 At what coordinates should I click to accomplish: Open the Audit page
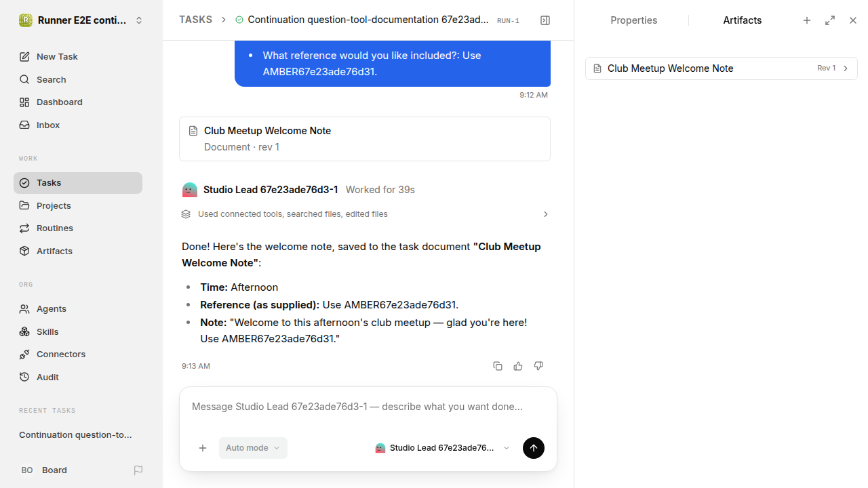click(78, 378)
